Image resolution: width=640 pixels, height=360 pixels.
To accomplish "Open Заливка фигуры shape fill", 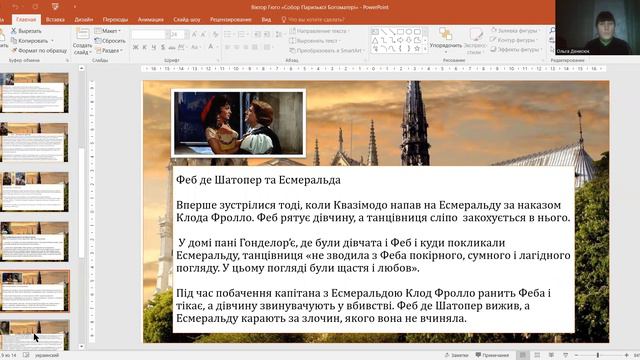I will pyautogui.click(x=516, y=31).
